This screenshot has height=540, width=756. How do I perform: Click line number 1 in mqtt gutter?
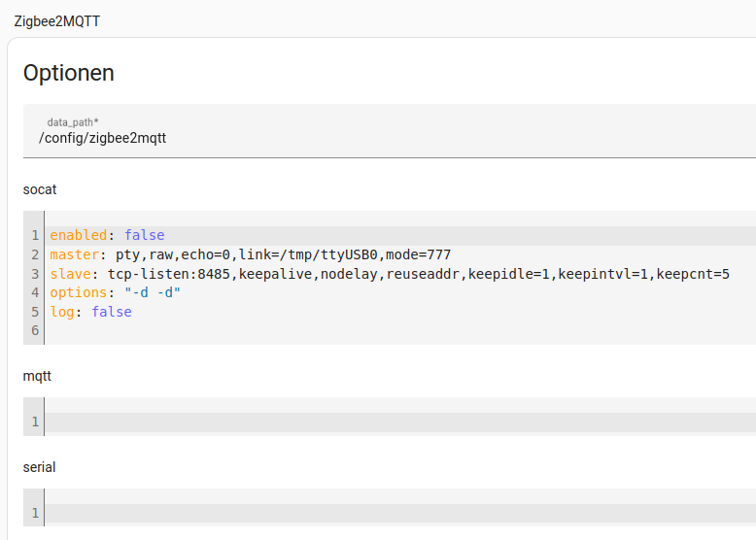tap(35, 422)
